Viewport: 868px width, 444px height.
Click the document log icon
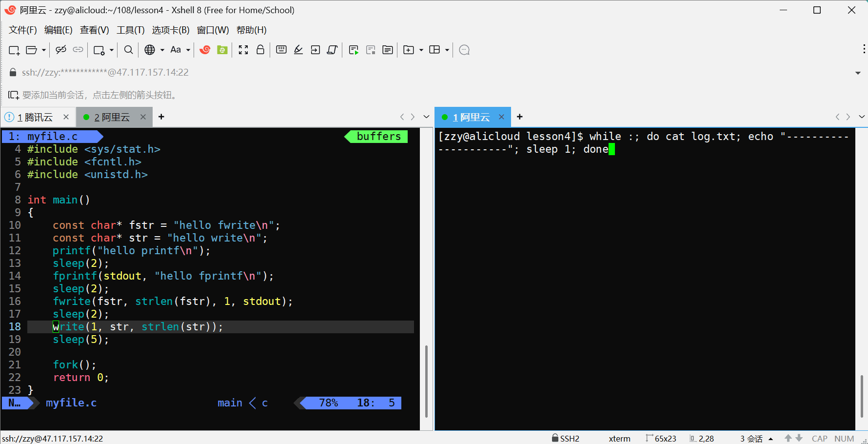coord(388,50)
